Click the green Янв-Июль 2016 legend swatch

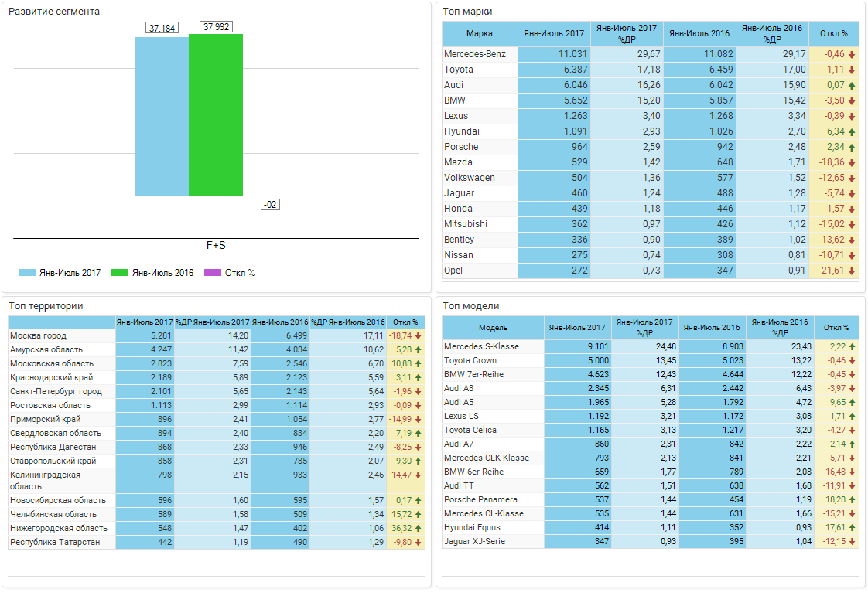120,273
